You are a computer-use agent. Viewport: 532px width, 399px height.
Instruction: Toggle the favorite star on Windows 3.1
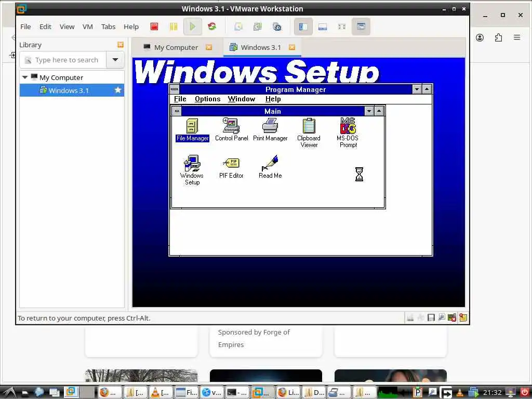click(118, 90)
